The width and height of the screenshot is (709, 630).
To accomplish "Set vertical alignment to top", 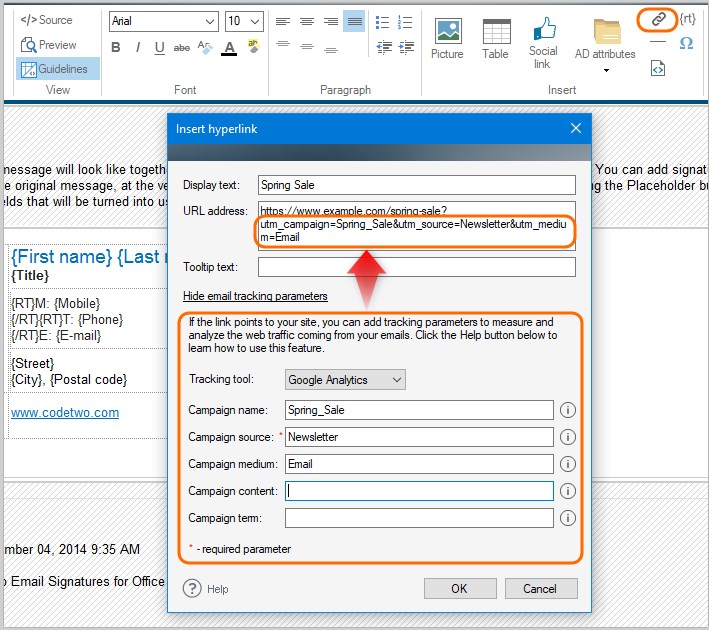I will click(x=283, y=44).
